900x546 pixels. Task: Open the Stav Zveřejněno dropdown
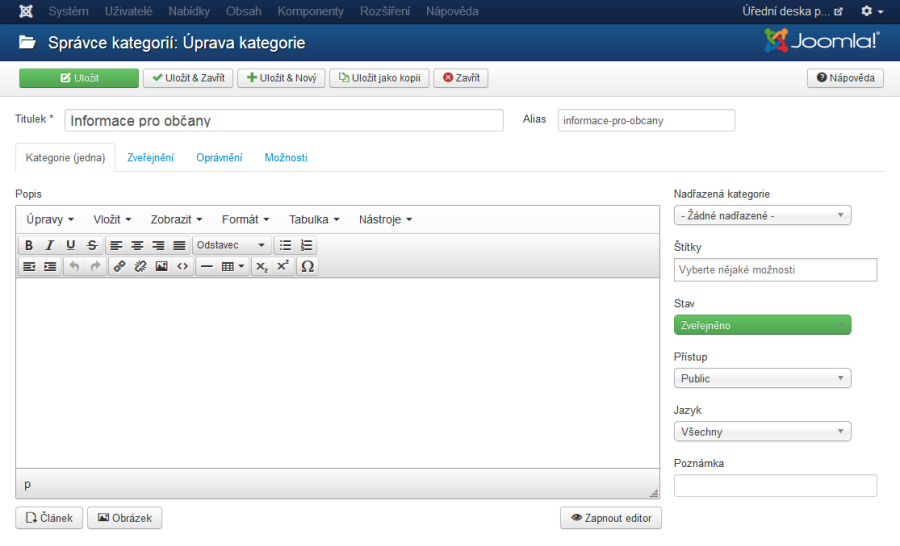coord(762,326)
